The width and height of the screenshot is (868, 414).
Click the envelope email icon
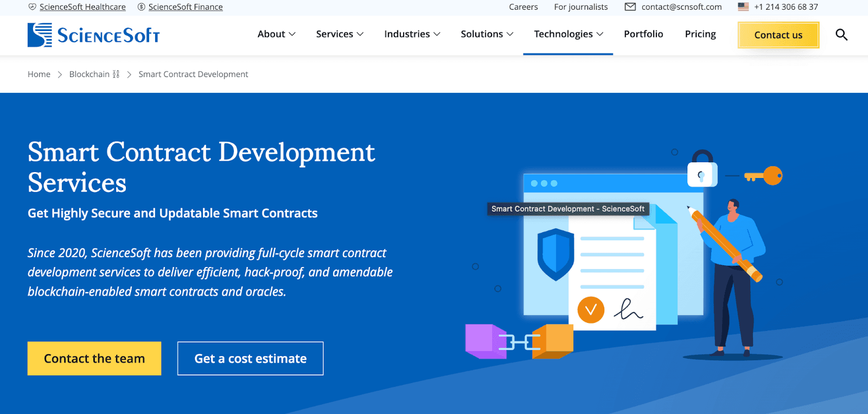click(630, 7)
